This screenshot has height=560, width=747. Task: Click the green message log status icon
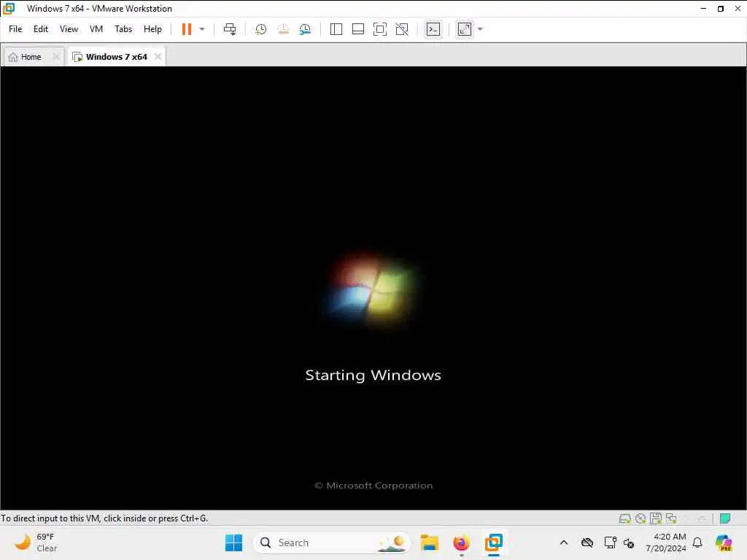pyautogui.click(x=725, y=518)
